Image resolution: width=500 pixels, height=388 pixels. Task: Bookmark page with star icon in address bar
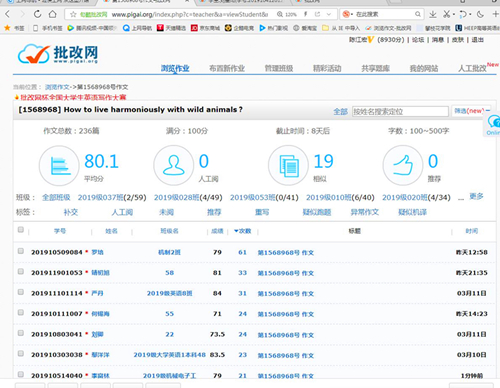click(x=73, y=14)
